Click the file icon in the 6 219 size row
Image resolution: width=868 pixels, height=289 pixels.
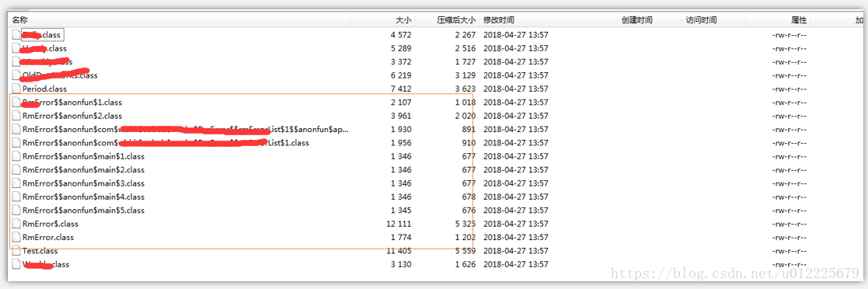[16, 75]
